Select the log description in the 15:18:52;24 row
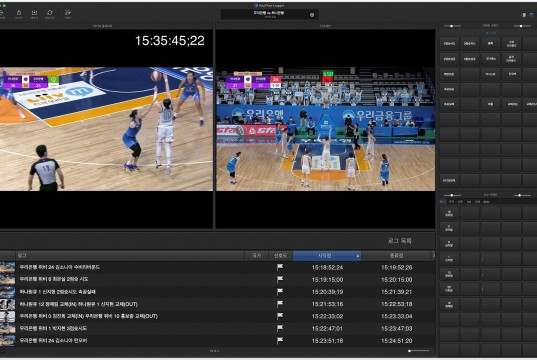 (x=60, y=267)
